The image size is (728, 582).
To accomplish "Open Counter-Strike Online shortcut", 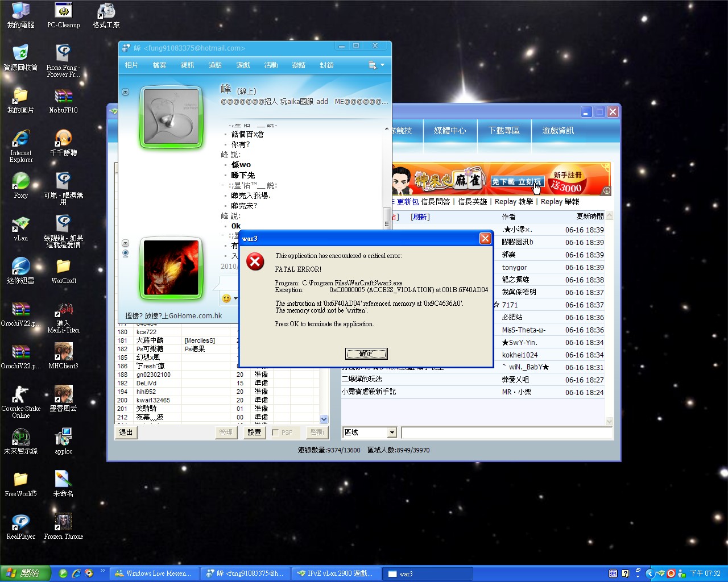I will coord(20,395).
